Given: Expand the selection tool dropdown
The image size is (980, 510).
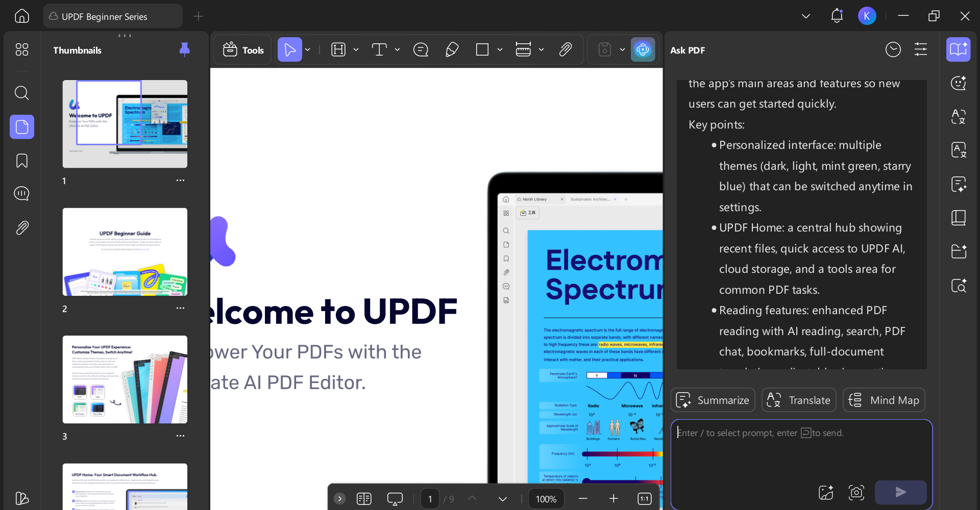Looking at the screenshot, I should (x=307, y=49).
